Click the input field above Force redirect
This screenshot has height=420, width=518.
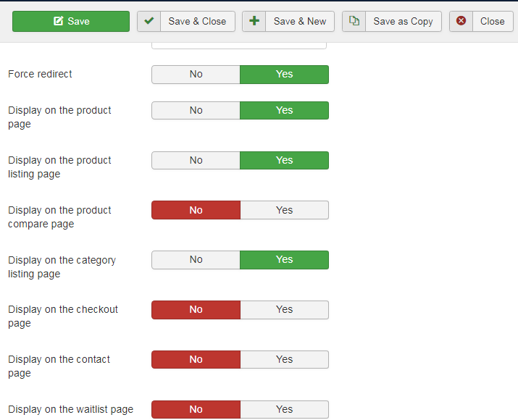[x=239, y=45]
